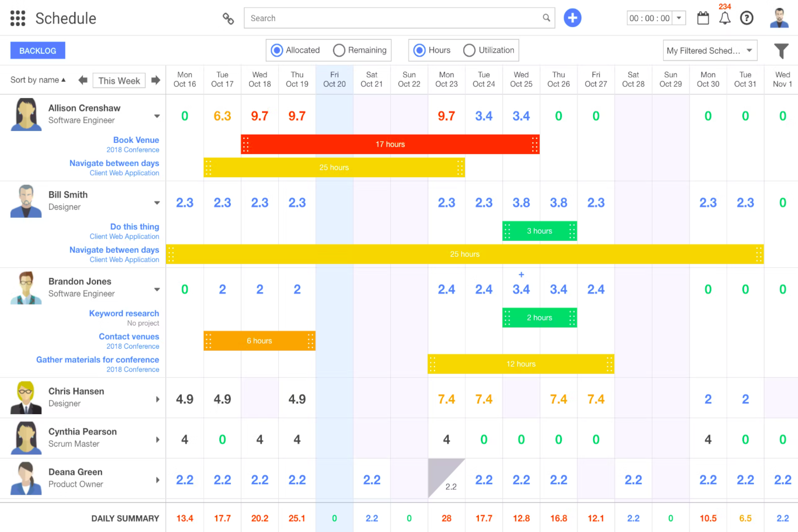Click Cynthia Pearson's avatar

click(x=26, y=438)
